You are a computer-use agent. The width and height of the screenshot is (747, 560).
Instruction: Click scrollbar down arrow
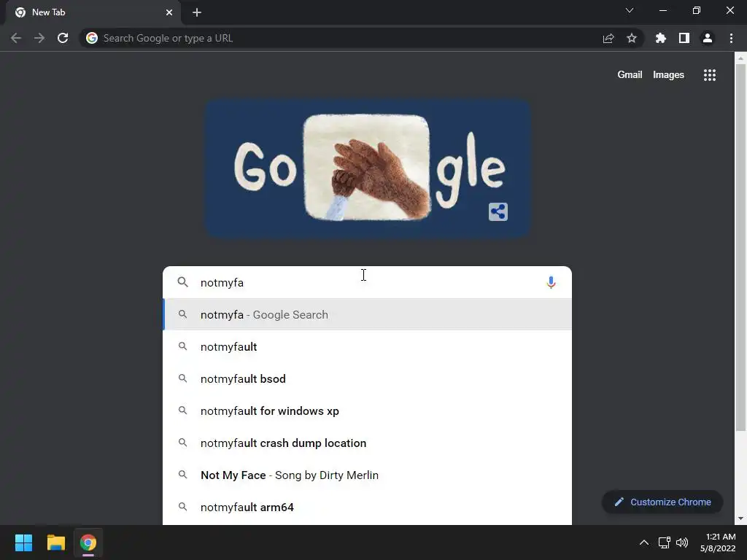[x=740, y=518]
